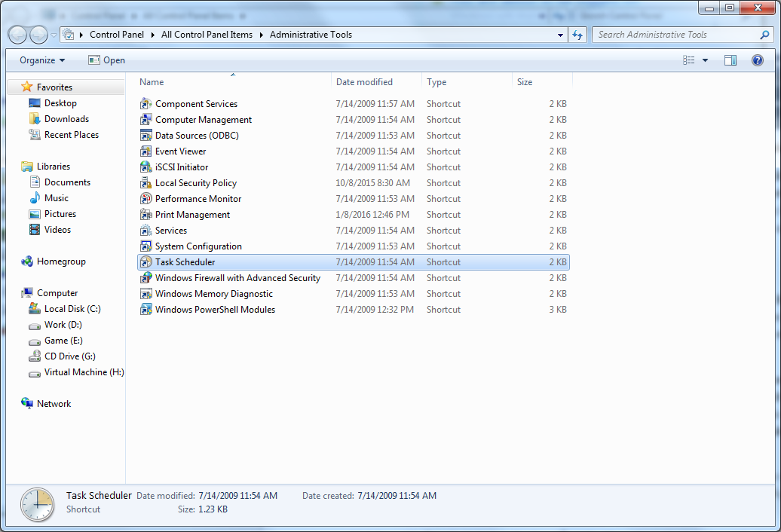Select the Data Sources (ODBC) icon
This screenshot has width=781, height=532.
[145, 136]
